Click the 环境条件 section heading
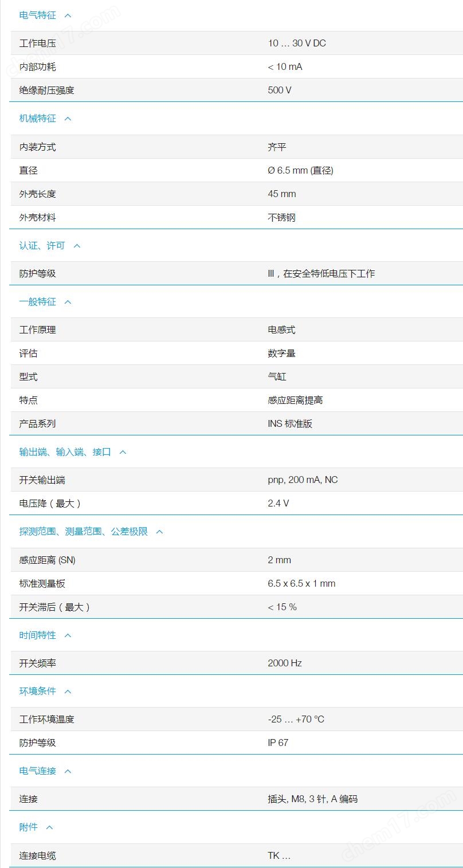The width and height of the screenshot is (463, 868). click(38, 692)
